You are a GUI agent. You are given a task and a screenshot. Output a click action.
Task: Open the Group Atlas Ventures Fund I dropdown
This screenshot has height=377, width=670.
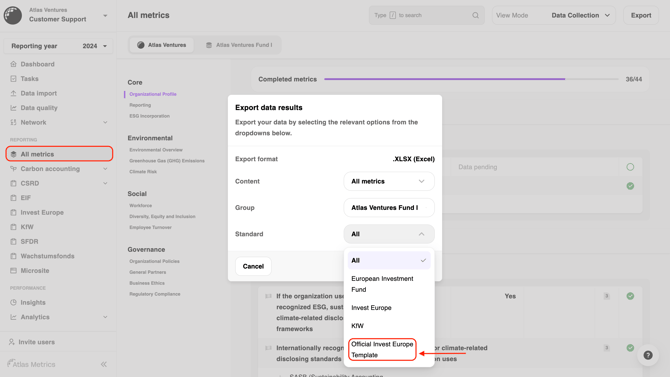click(x=389, y=208)
